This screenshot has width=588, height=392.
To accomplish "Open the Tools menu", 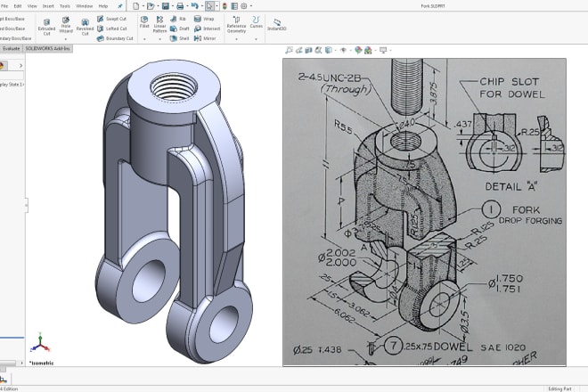I will (65, 6).
